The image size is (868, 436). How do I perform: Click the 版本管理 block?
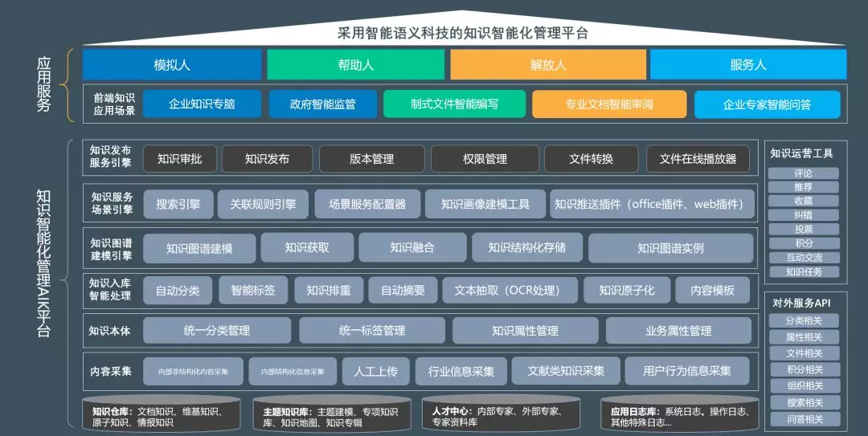click(372, 159)
